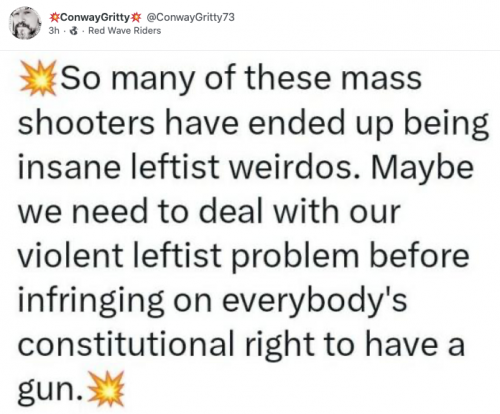Click the line 'infringing on everybody's'
Image resolution: width=500 pixels, height=414 pixels.
[x=213, y=300]
